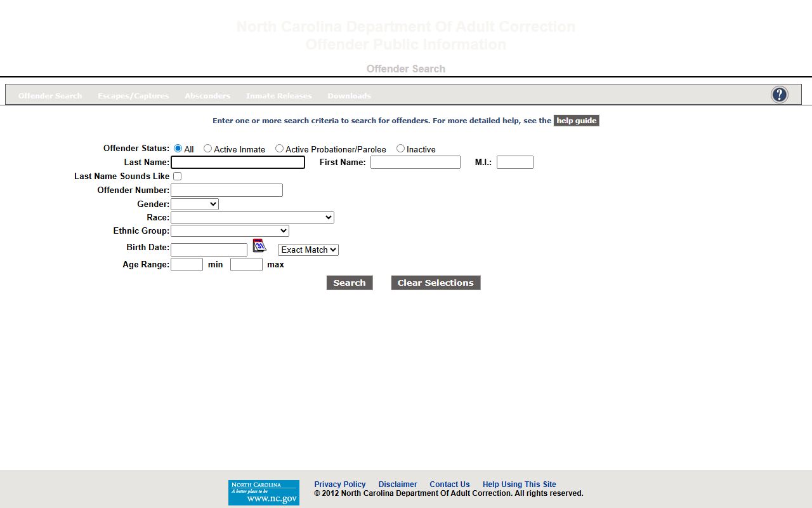Expand the Ethnic Group dropdown
The width and height of the screenshot is (812, 508).
[x=230, y=231]
